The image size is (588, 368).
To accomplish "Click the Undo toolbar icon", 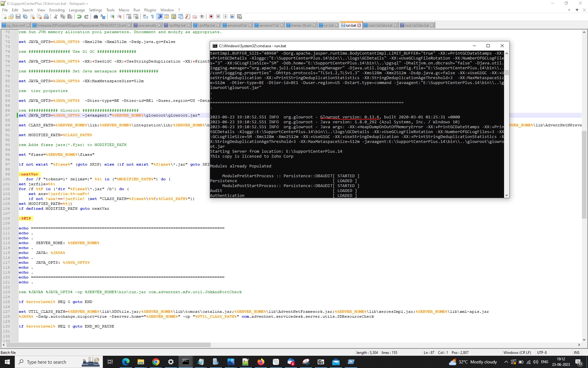I will (x=79, y=17).
